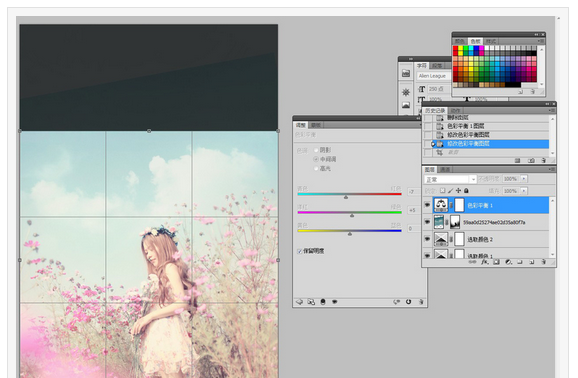Switch to the 样式 Styles tab
The width and height of the screenshot is (578, 378).
click(x=491, y=41)
